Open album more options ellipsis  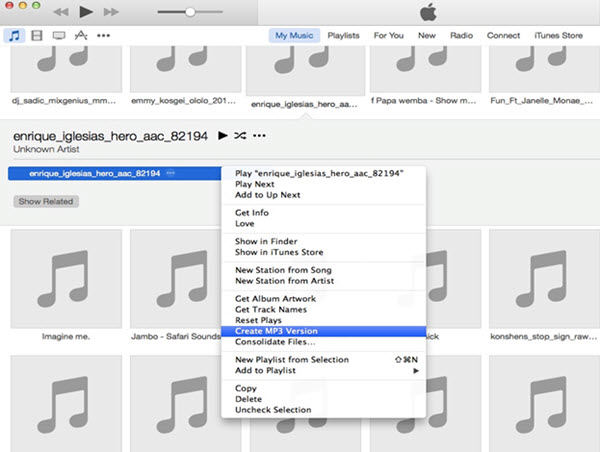(x=260, y=135)
